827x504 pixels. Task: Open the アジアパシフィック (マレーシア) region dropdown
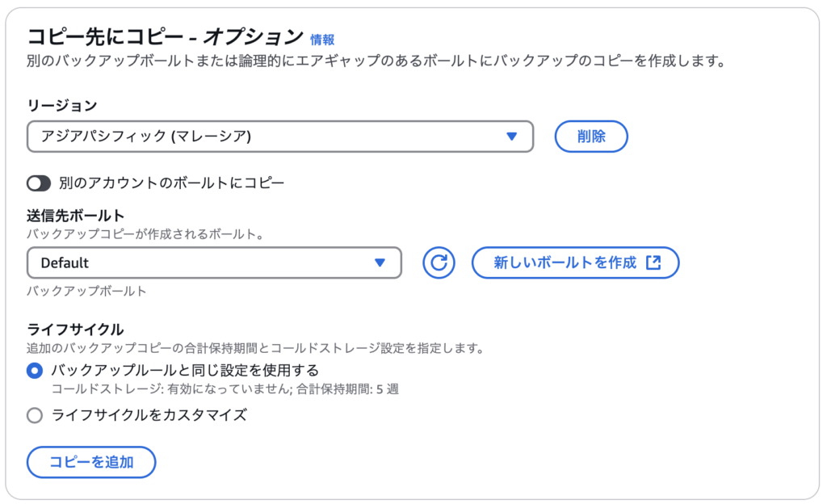pos(280,136)
